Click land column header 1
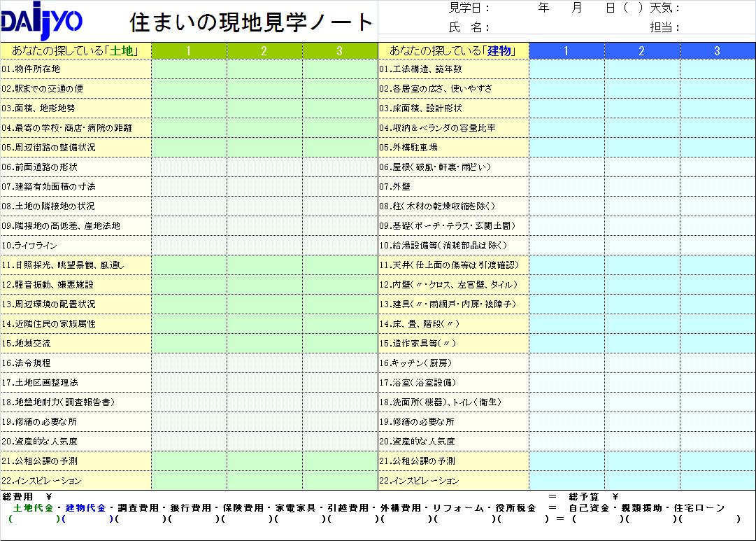This screenshot has height=541, width=756. [x=189, y=50]
